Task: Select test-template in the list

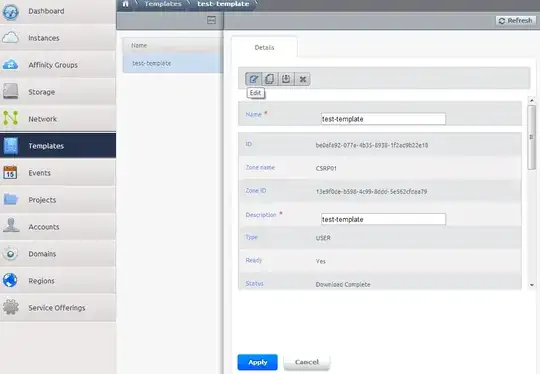Action: coord(173,63)
